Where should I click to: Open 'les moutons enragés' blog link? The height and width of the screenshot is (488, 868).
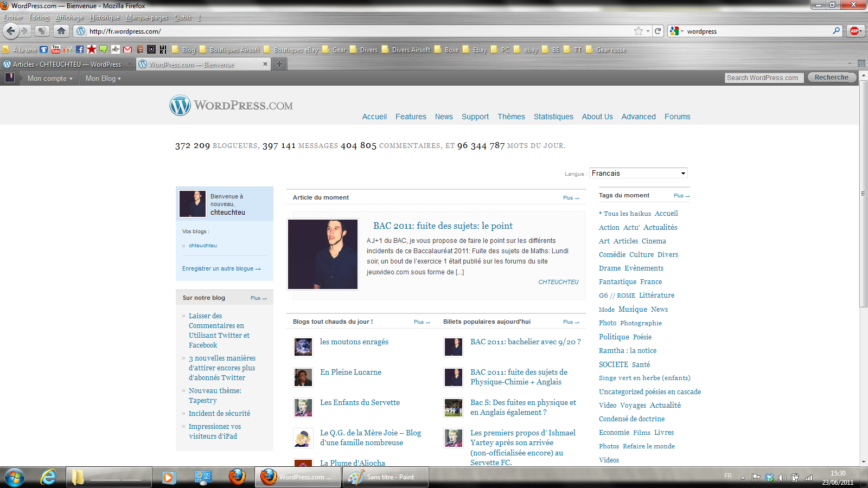354,342
